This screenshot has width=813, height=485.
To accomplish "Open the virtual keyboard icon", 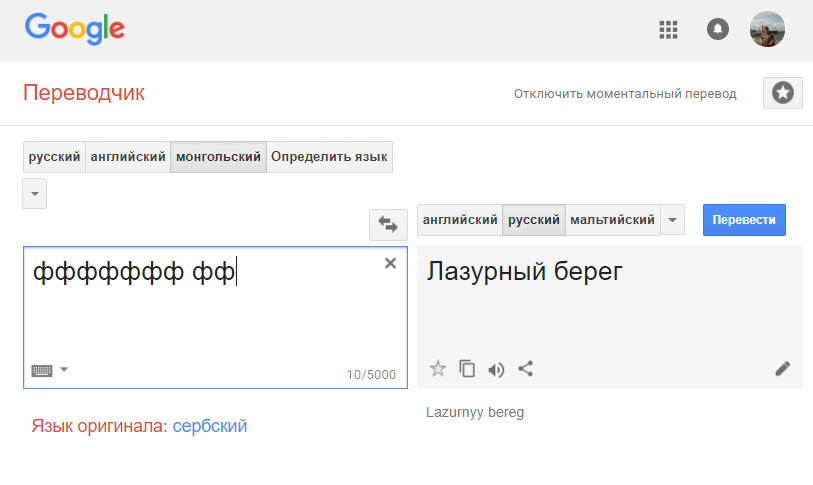I will 42,370.
